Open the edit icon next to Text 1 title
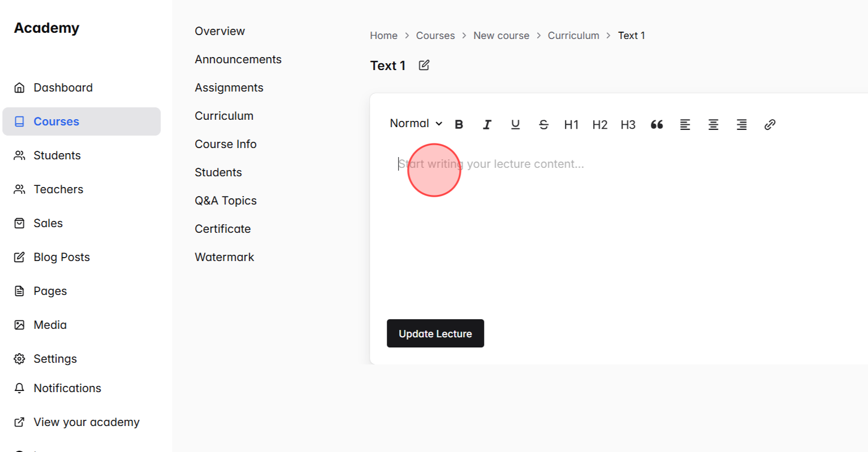This screenshot has width=868, height=452. click(x=424, y=65)
